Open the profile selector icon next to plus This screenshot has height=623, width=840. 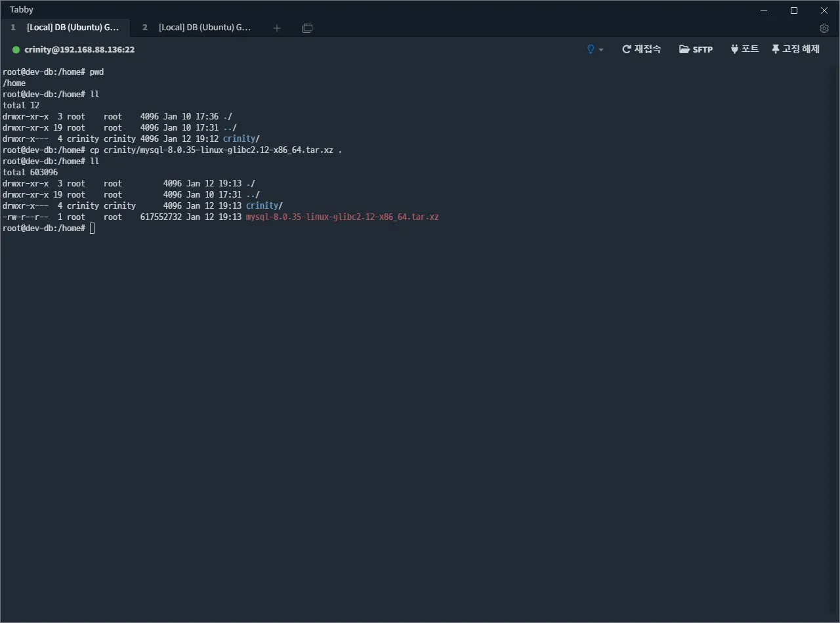coord(307,28)
